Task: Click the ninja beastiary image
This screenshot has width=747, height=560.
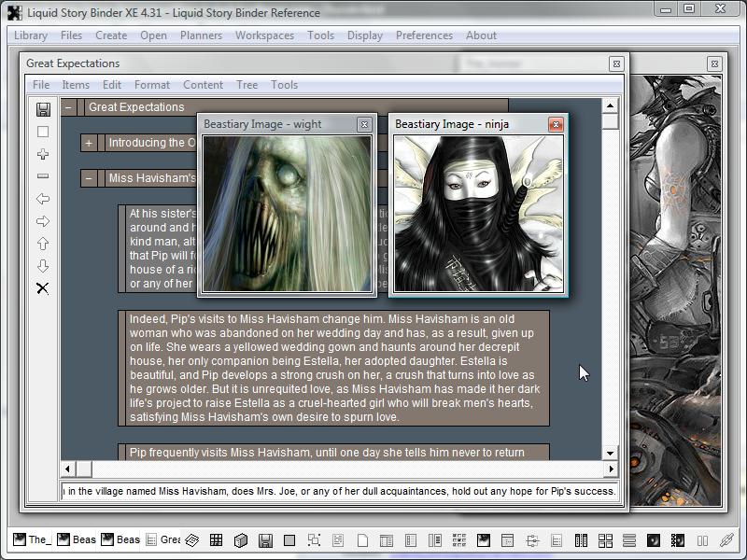Action: (478, 214)
